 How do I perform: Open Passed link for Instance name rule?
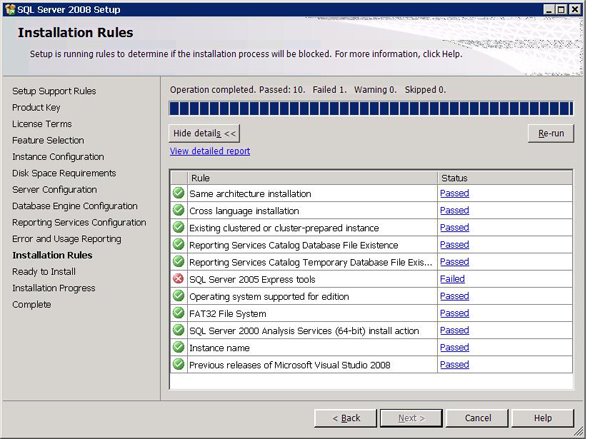click(454, 348)
